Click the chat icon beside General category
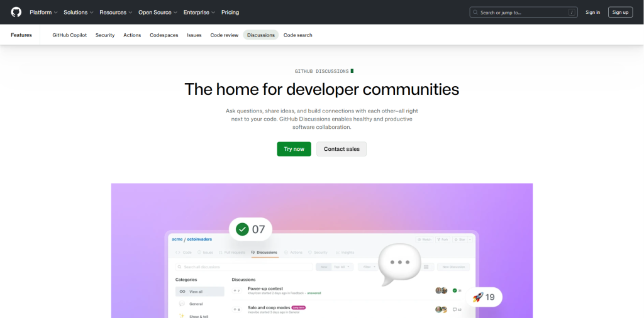 click(x=182, y=304)
